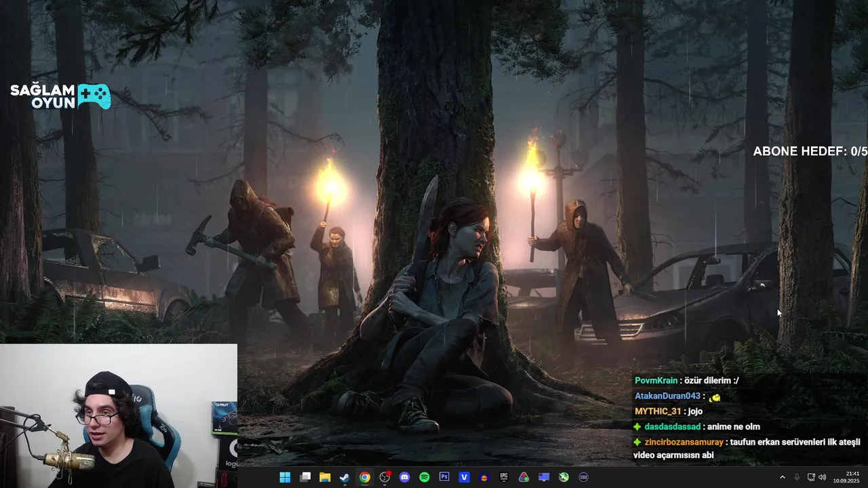Click the microphone tray icon
The height and width of the screenshot is (488, 868).
click(x=797, y=477)
